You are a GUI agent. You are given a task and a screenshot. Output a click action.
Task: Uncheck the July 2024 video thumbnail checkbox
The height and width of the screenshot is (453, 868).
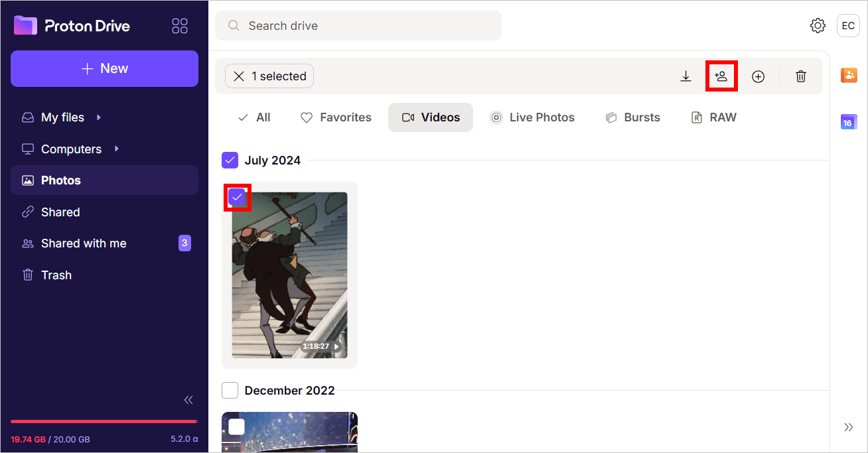coord(237,197)
